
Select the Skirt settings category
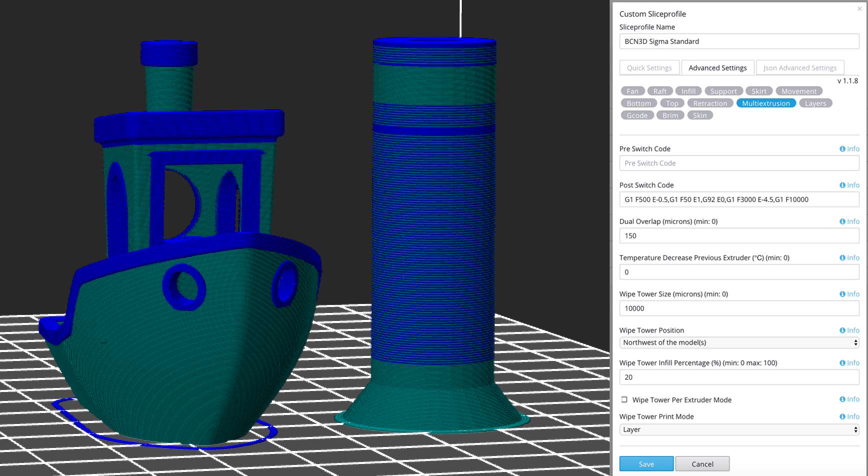click(759, 91)
